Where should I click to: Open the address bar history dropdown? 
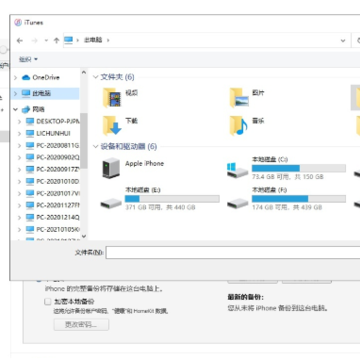click(x=343, y=40)
